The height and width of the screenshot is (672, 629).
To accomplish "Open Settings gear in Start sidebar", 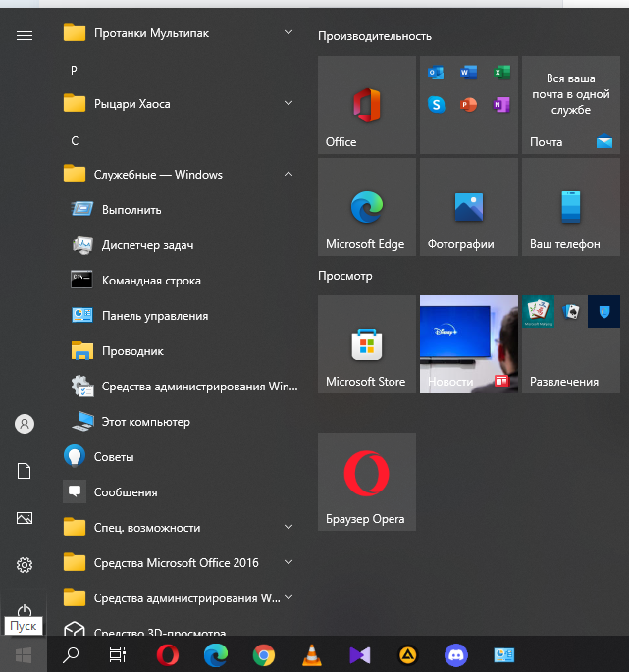I will click(x=24, y=565).
